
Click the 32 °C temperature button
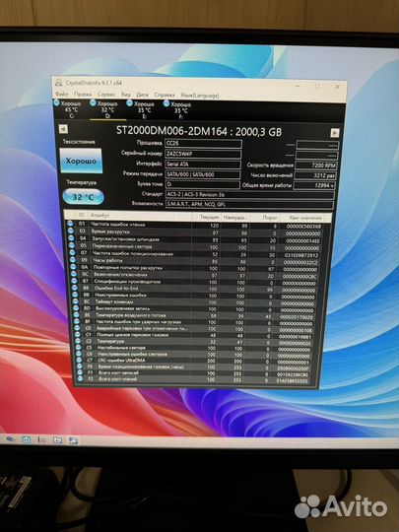(83, 197)
